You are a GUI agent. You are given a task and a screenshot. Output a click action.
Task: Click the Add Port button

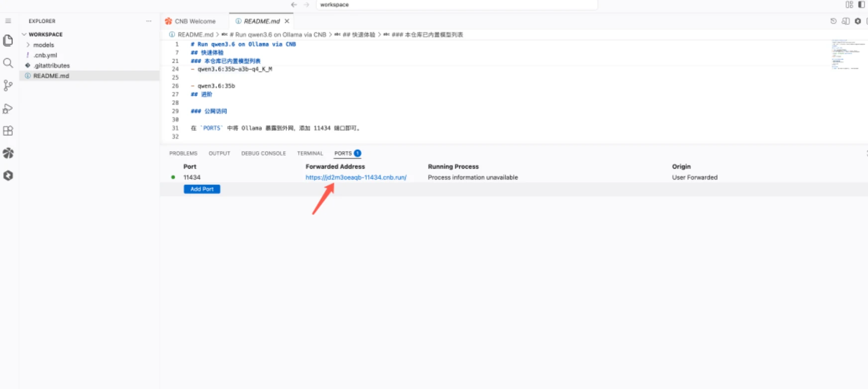[202, 189]
